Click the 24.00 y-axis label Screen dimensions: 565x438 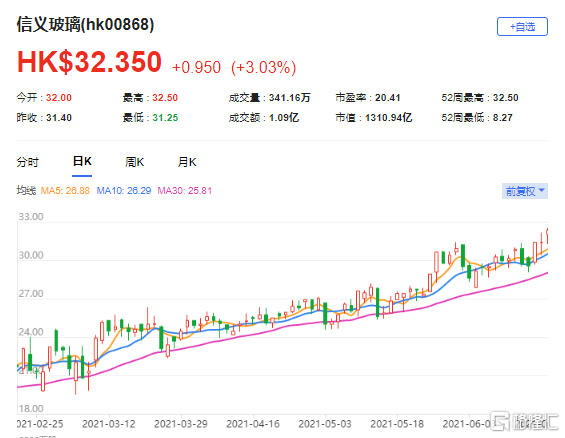tap(31, 332)
